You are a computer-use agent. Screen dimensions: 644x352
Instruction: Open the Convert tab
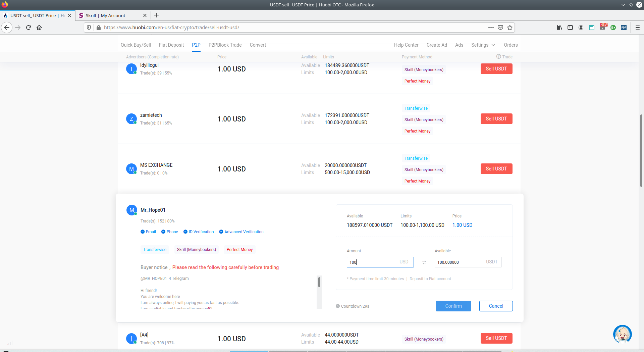click(x=258, y=45)
